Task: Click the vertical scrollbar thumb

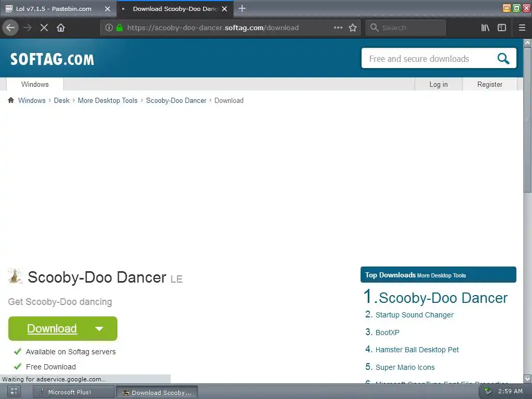Action: pyautogui.click(x=527, y=119)
